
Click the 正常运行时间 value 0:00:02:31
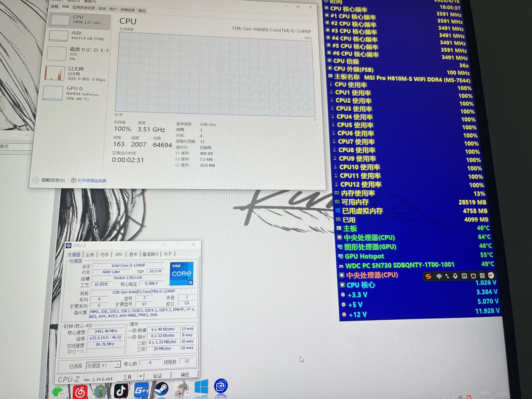[x=128, y=160]
